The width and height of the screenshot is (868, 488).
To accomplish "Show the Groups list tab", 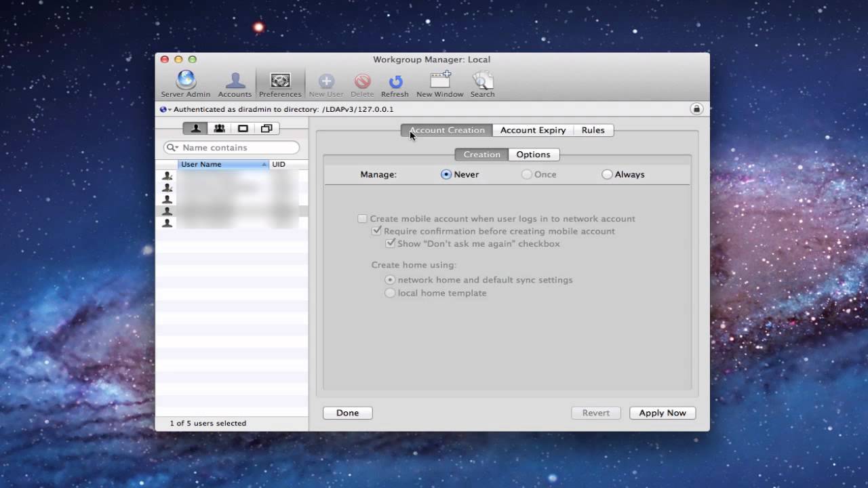I will (x=219, y=129).
